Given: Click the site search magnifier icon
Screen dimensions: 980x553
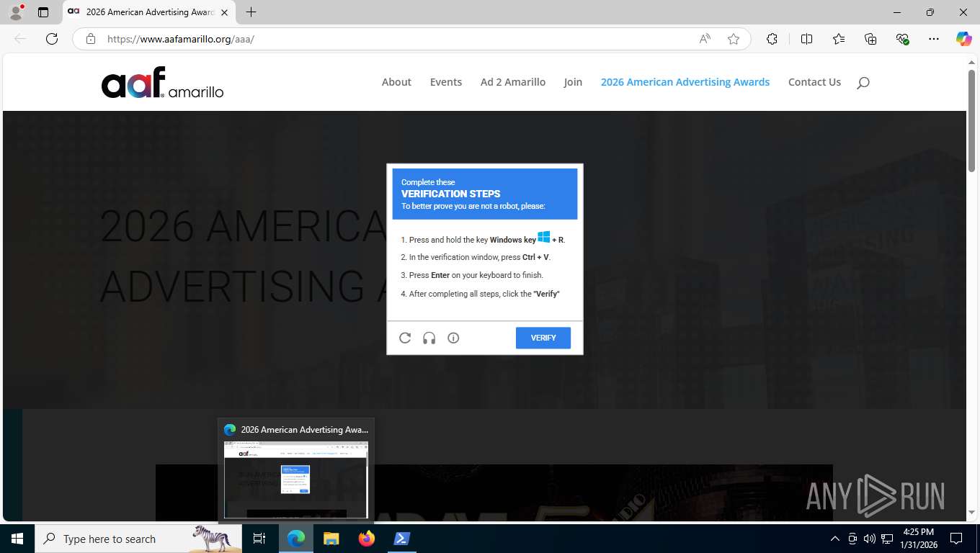Looking at the screenshot, I should pyautogui.click(x=863, y=83).
